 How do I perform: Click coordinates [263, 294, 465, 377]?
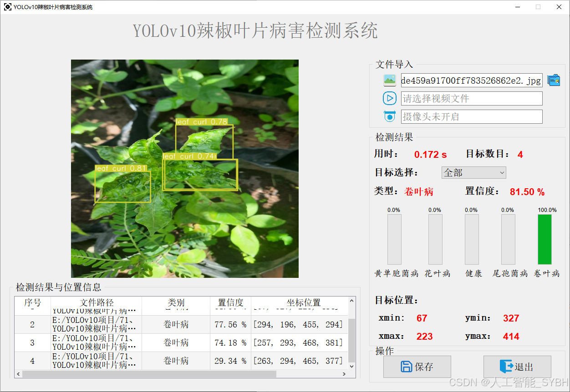coord(298,361)
